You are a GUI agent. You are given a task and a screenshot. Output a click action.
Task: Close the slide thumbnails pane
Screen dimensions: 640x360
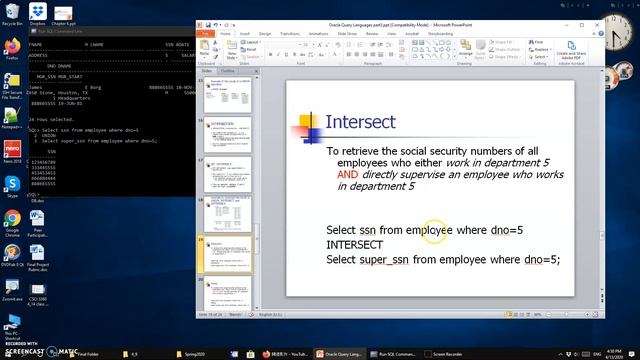[256, 71]
